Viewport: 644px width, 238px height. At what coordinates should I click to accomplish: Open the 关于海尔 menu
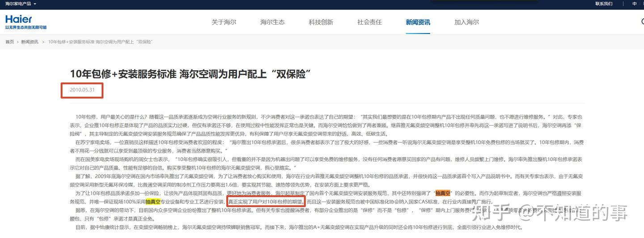pyautogui.click(x=224, y=22)
